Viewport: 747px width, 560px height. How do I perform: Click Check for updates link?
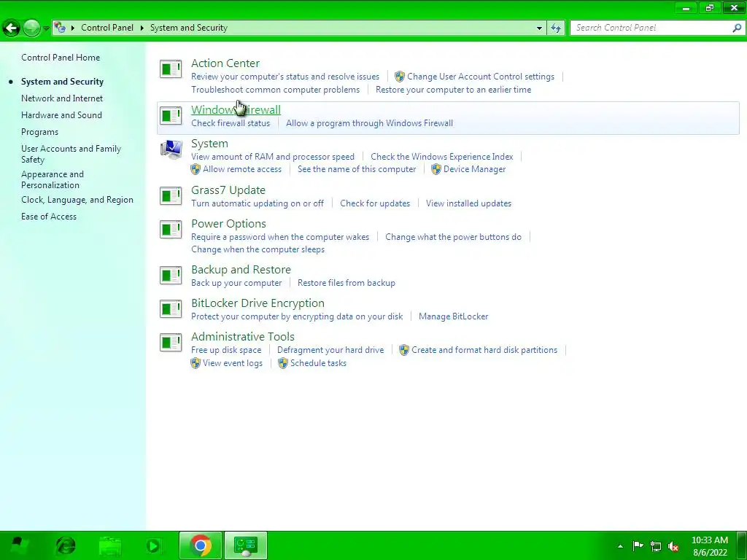(375, 203)
